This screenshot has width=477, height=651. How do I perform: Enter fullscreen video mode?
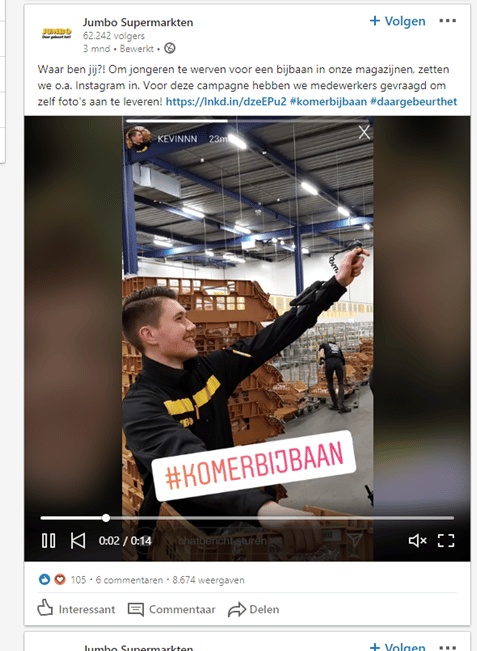click(446, 541)
